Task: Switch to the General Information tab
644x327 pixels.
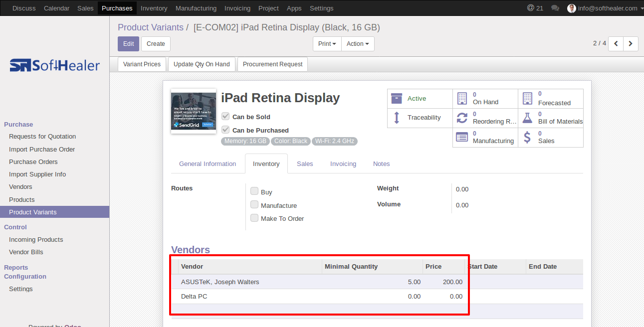Action: coord(208,163)
